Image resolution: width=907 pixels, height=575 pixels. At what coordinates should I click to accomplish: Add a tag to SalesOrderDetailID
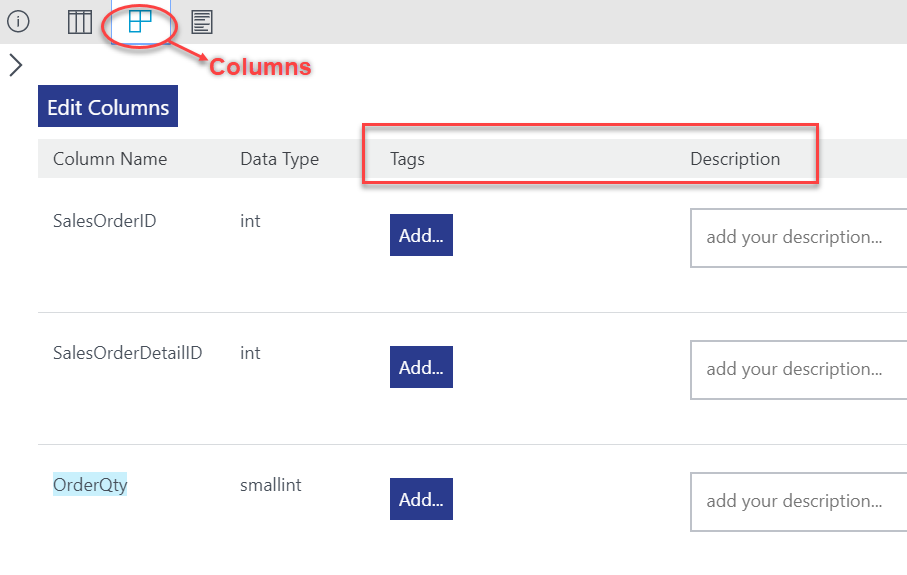point(421,367)
